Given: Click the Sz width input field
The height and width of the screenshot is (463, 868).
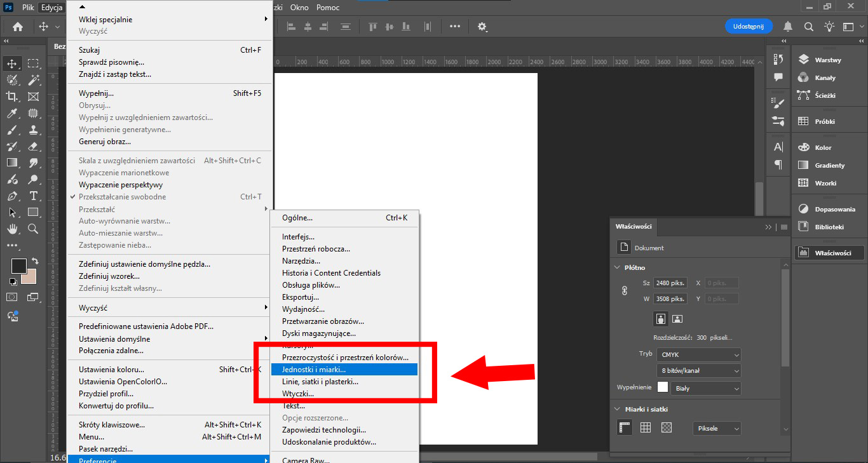Looking at the screenshot, I should click(x=670, y=283).
